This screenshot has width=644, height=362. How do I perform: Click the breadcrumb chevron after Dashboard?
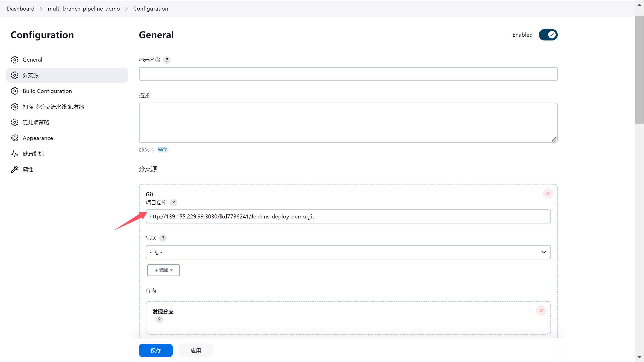[x=41, y=9]
